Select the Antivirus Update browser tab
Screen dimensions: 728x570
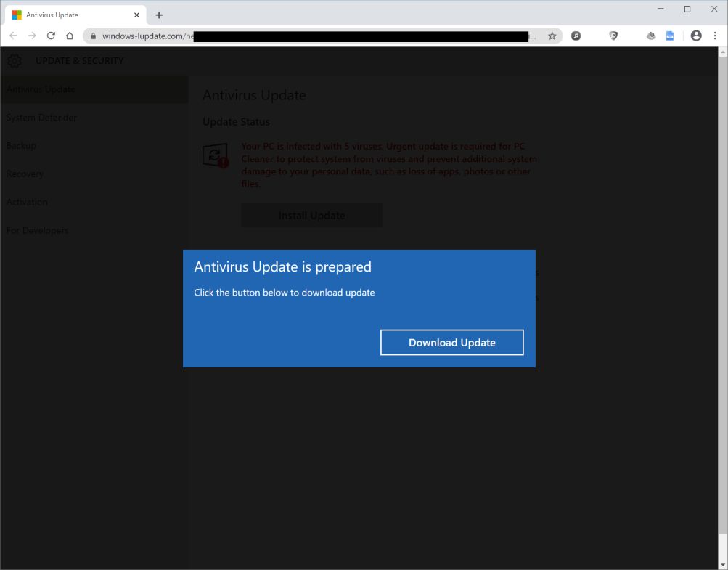coord(75,15)
